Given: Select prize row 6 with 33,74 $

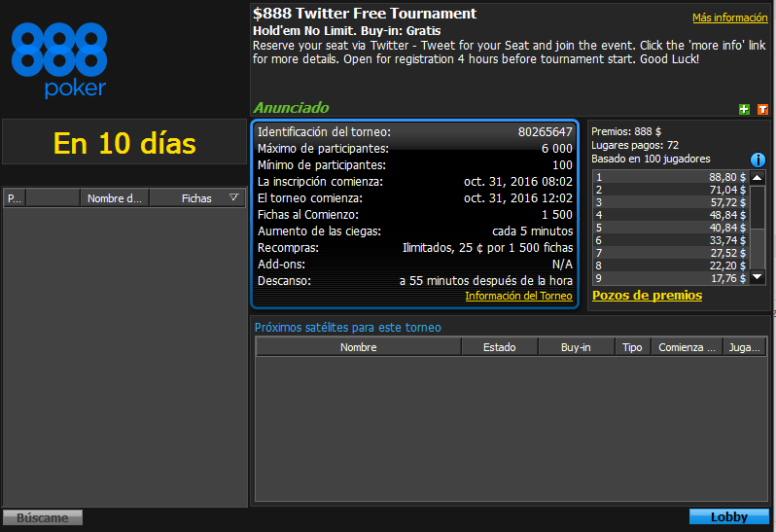Looking at the screenshot, I should point(671,240).
